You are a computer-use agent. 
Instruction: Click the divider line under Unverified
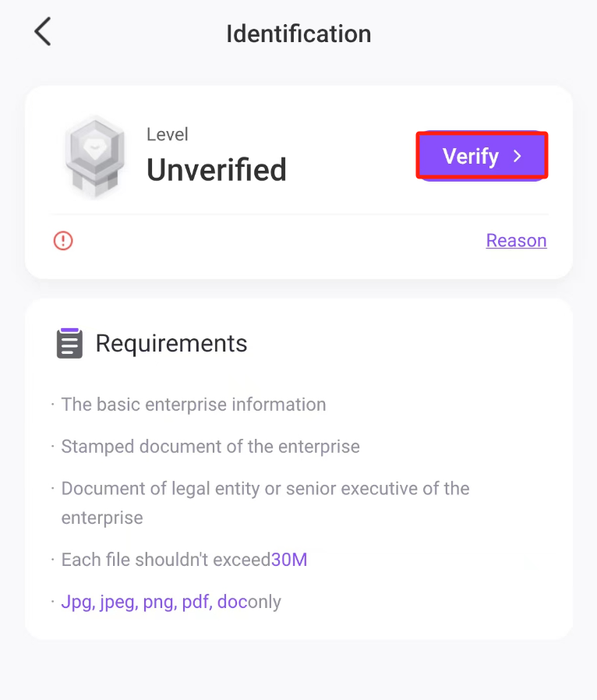299,214
